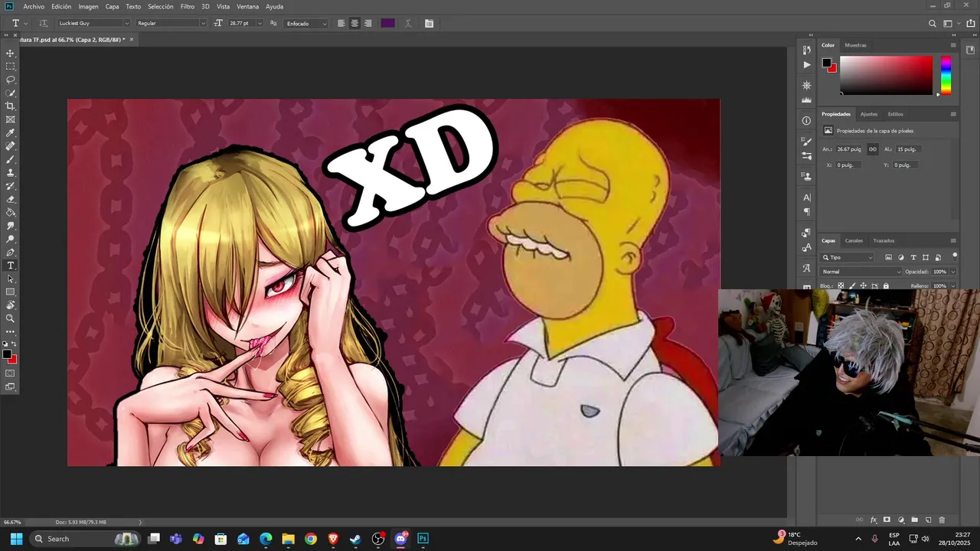
Task: Open the Tipo layer filter dropdown
Action: tap(847, 258)
